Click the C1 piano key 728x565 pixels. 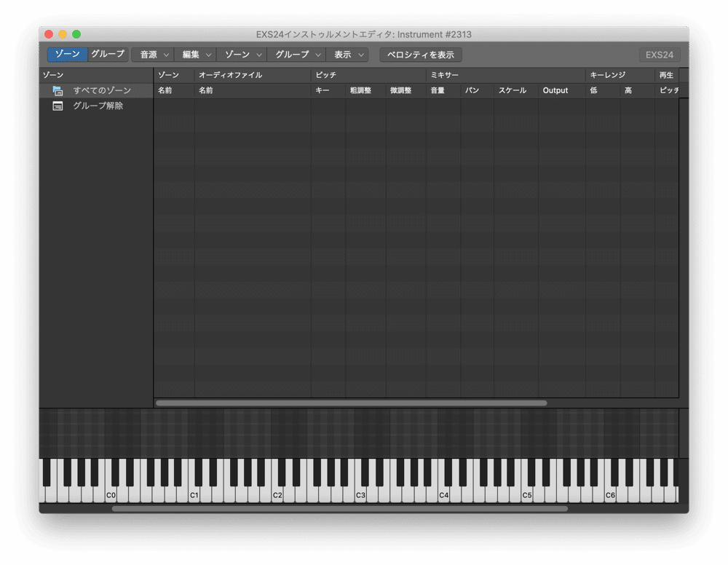click(194, 495)
